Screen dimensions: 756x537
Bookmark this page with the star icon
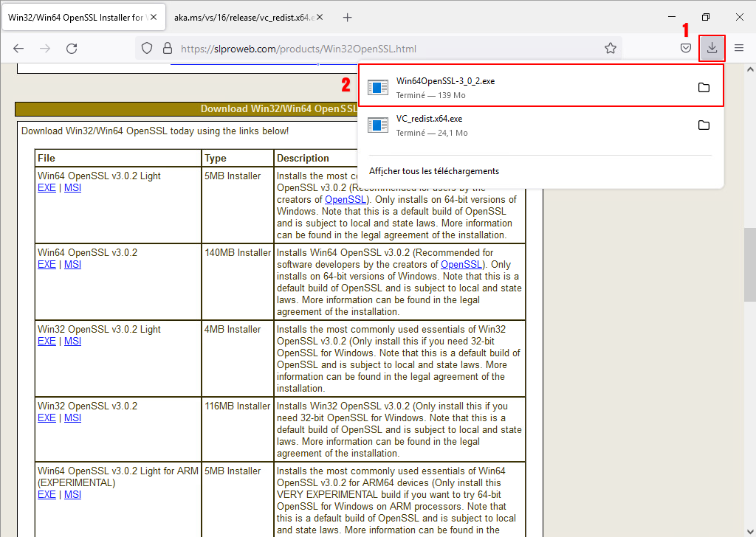click(x=611, y=48)
